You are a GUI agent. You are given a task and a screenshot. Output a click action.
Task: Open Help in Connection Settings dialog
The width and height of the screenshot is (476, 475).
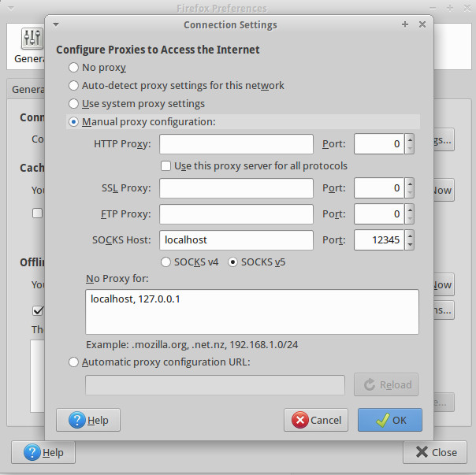[88, 420]
